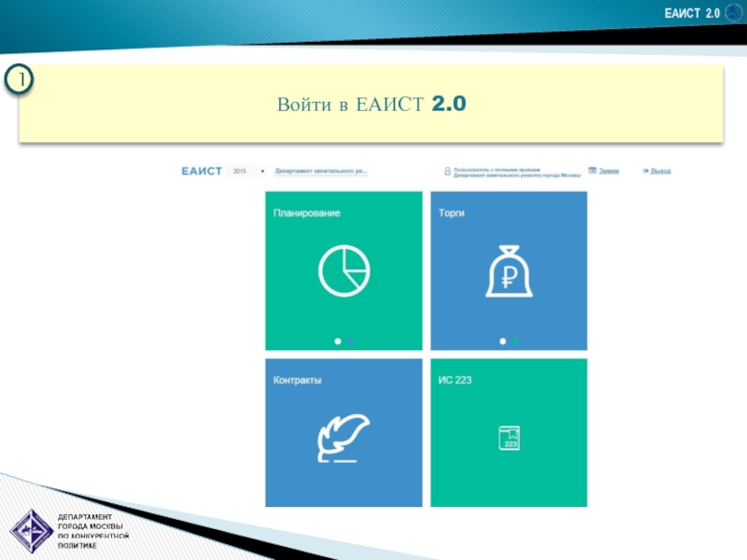Click the user profile icon in header

447,171
